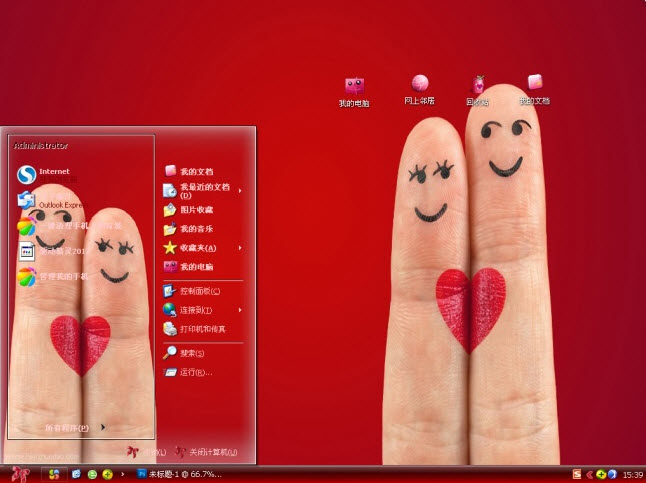
Task: Open 收藏夹(A) star entry
Action: pos(190,248)
